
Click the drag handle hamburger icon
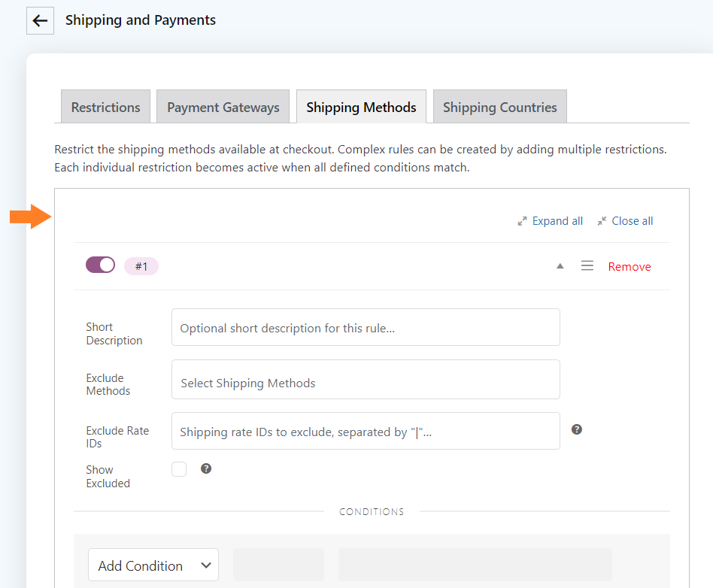click(x=587, y=265)
